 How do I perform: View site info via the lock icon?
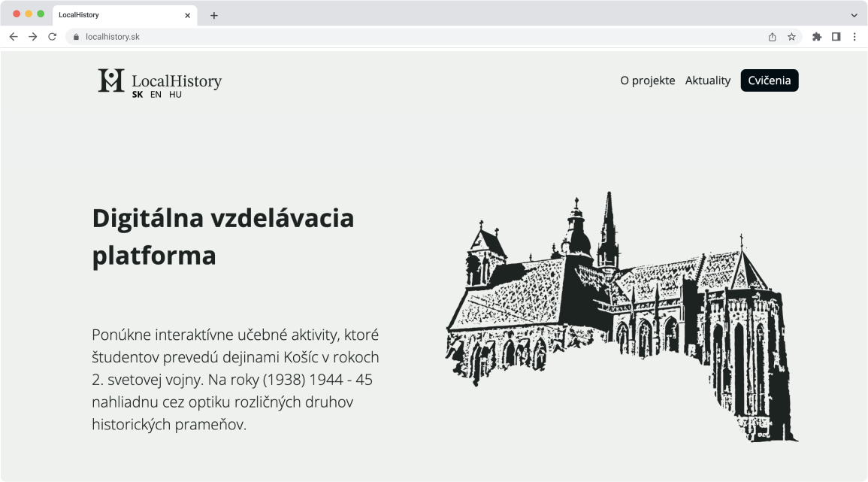tap(76, 37)
